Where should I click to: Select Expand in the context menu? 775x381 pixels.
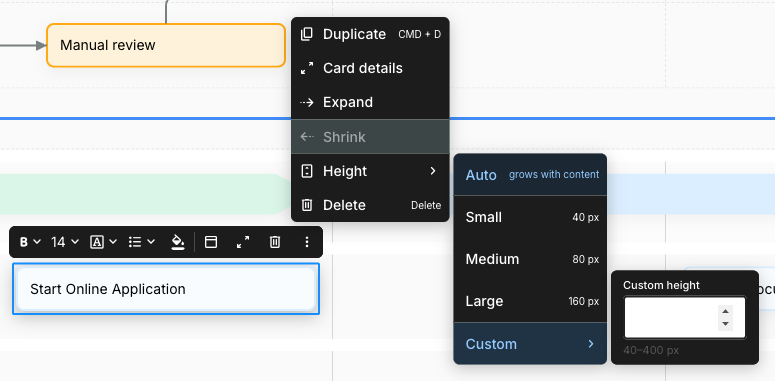[370, 102]
